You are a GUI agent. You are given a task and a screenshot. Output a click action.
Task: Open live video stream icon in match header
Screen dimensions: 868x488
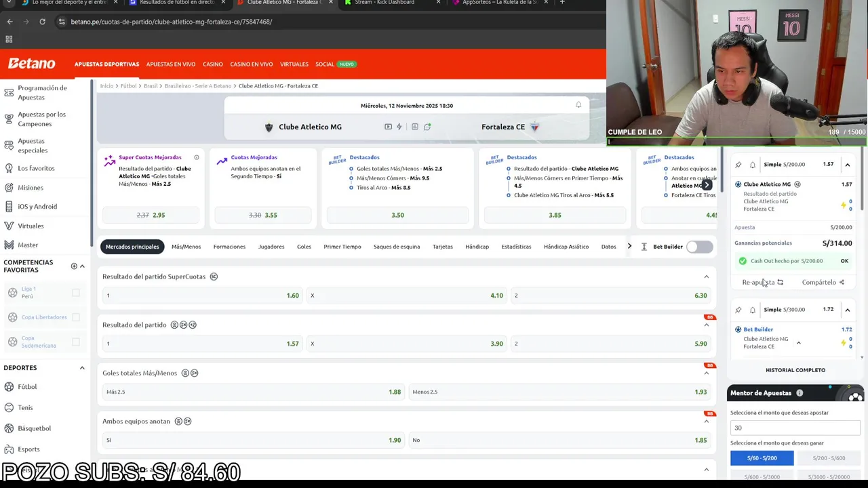(388, 127)
